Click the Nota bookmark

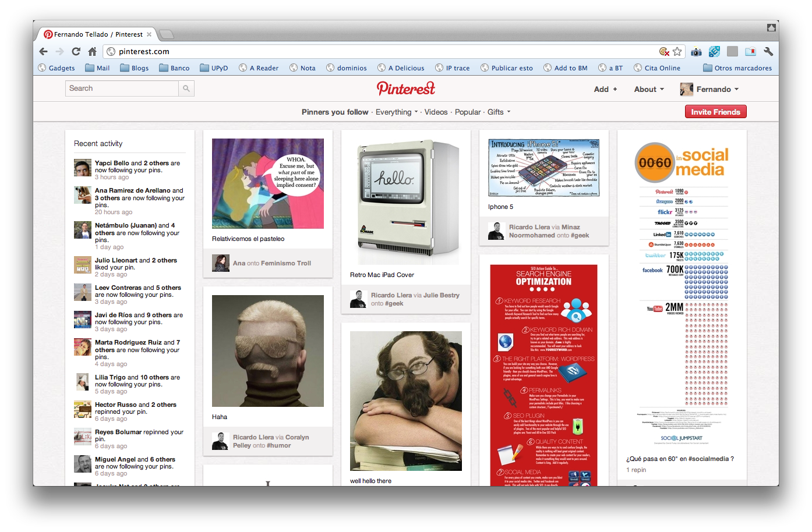point(302,68)
